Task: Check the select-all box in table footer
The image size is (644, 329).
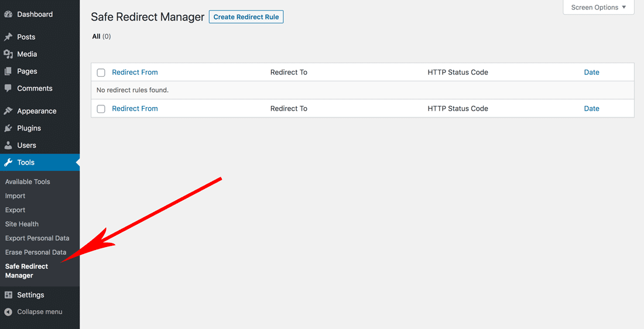Action: click(101, 109)
